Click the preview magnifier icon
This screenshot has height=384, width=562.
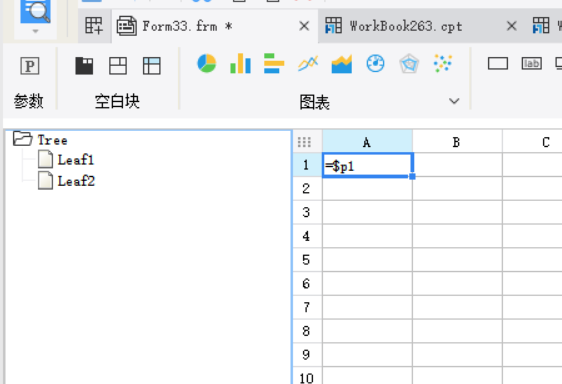[x=35, y=11]
